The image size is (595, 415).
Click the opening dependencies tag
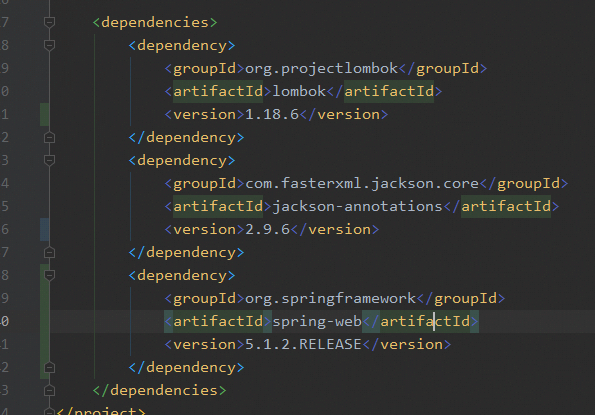click(x=155, y=22)
